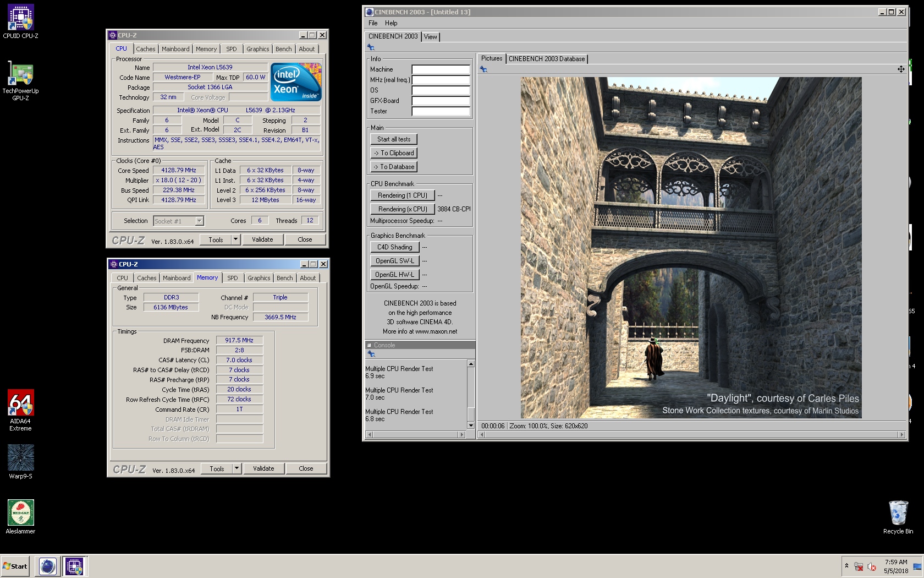Click the Intel Xeon inside logo in CPU-Z
Image resolution: width=924 pixels, height=578 pixels.
point(296,81)
